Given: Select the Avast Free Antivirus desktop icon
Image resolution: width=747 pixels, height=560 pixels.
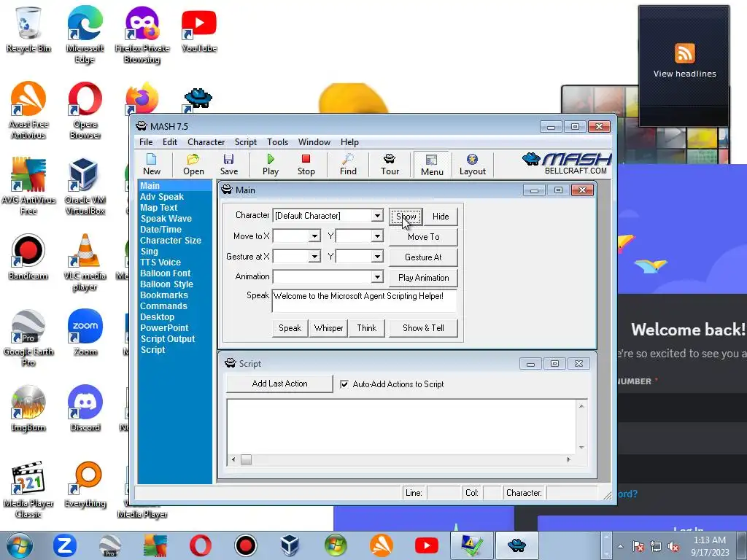Looking at the screenshot, I should pos(28,111).
